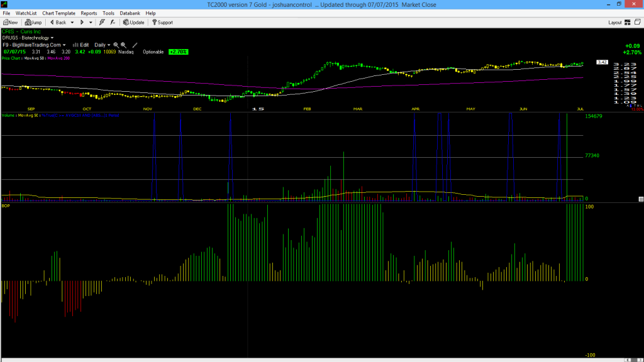Open the File menu
The width and height of the screenshot is (644, 362).
coord(6,13)
